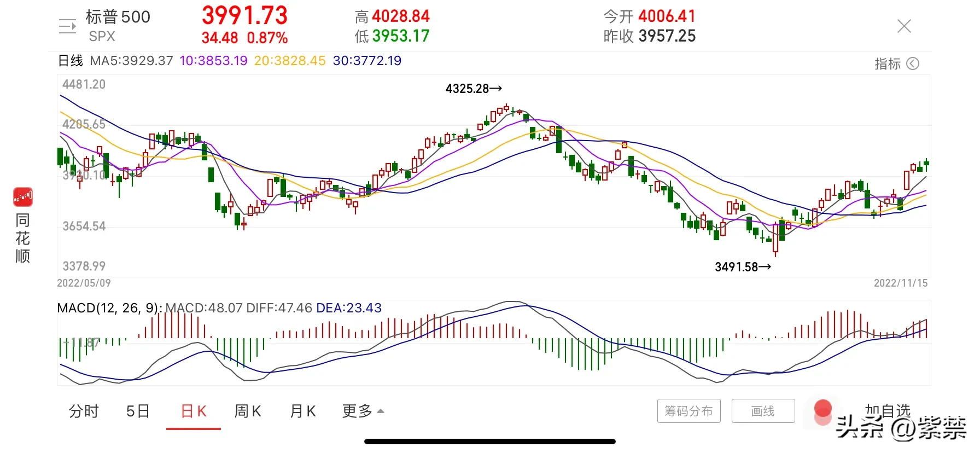This screenshot has height=453, width=980.
Task: Switch to the 周K tab
Action: (x=248, y=411)
